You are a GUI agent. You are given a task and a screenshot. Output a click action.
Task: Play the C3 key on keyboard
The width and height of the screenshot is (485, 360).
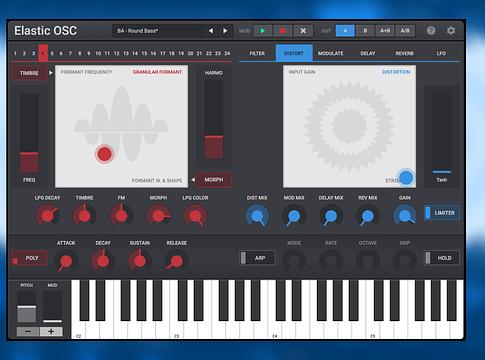pyautogui.click(x=176, y=328)
